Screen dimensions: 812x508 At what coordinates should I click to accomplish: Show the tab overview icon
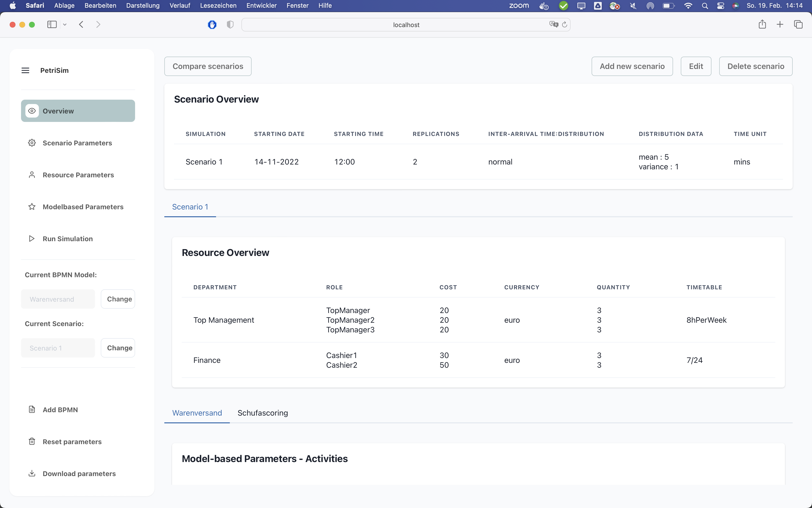(x=798, y=24)
